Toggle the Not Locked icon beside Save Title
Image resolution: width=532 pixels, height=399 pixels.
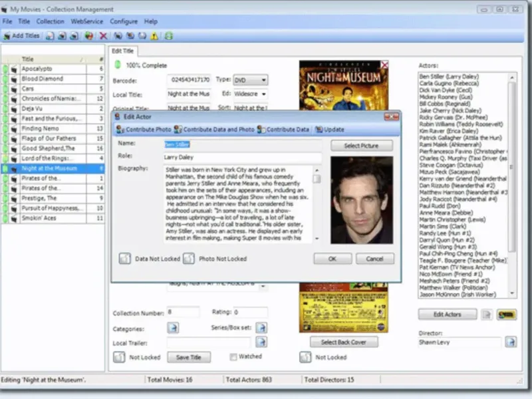point(119,357)
